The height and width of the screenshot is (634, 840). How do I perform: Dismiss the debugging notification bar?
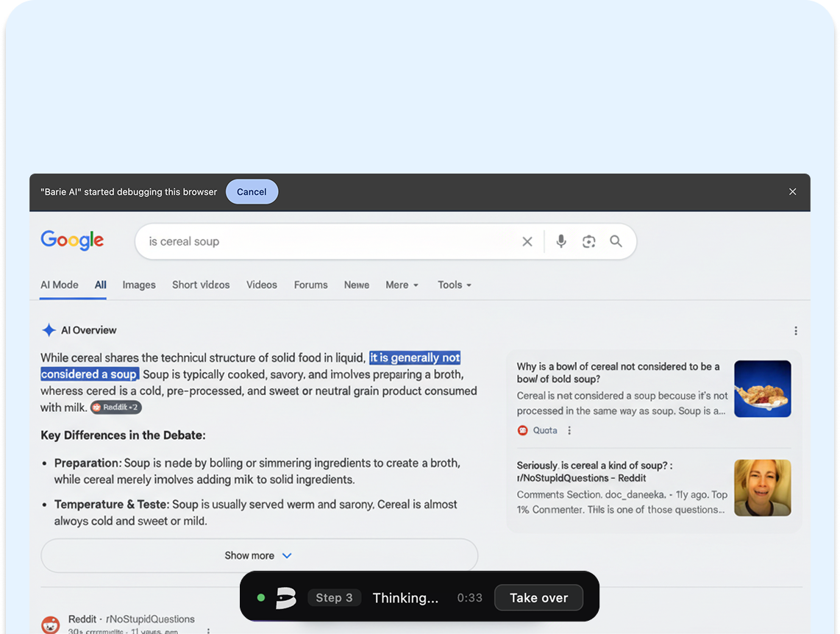pyautogui.click(x=792, y=192)
